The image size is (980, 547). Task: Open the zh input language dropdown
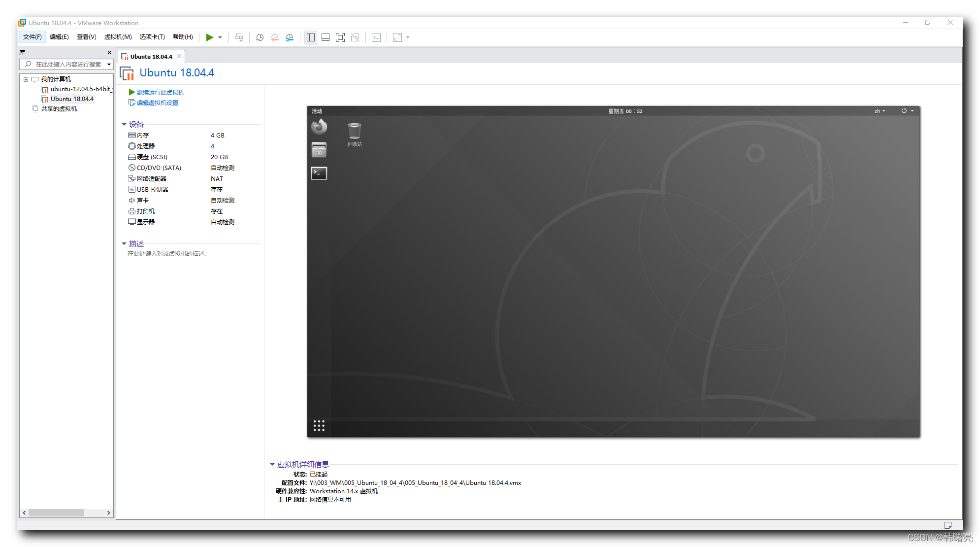(x=880, y=111)
